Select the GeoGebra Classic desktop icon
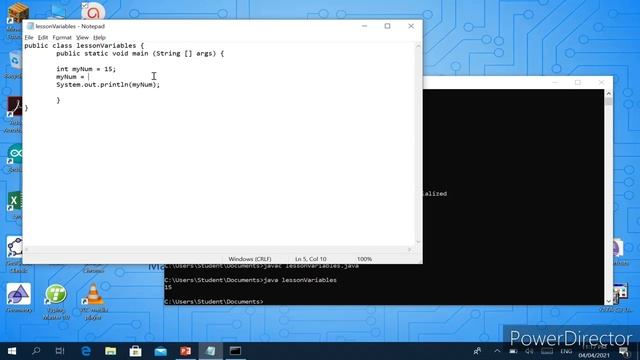This screenshot has width=640, height=360. pos(16,254)
